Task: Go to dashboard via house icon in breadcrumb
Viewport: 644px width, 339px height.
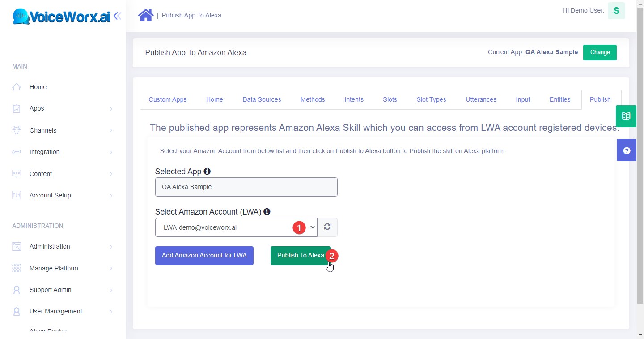Action: [146, 15]
